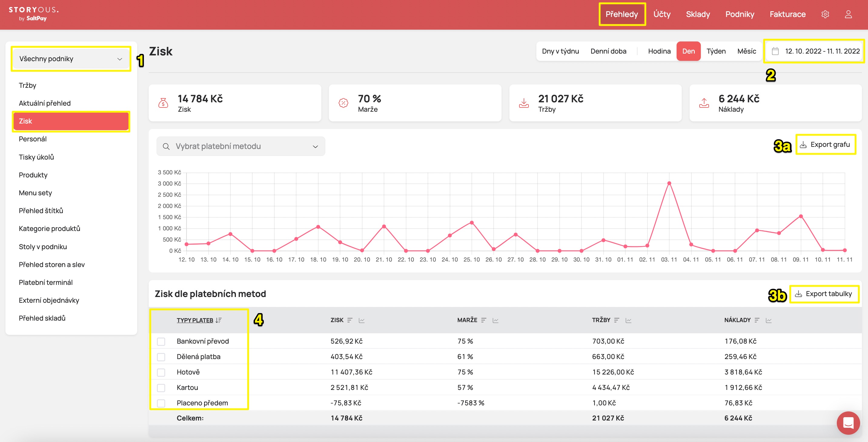Click the -7583 % margin value
The width and height of the screenshot is (868, 442).
(471, 403)
